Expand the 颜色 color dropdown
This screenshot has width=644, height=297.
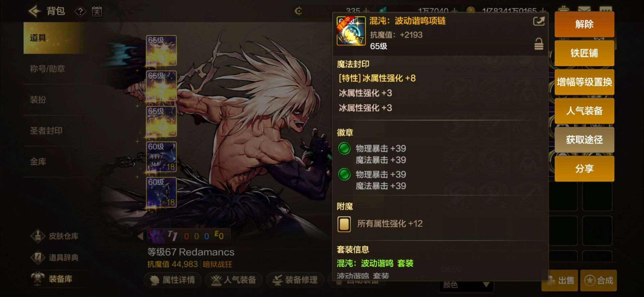(466, 285)
